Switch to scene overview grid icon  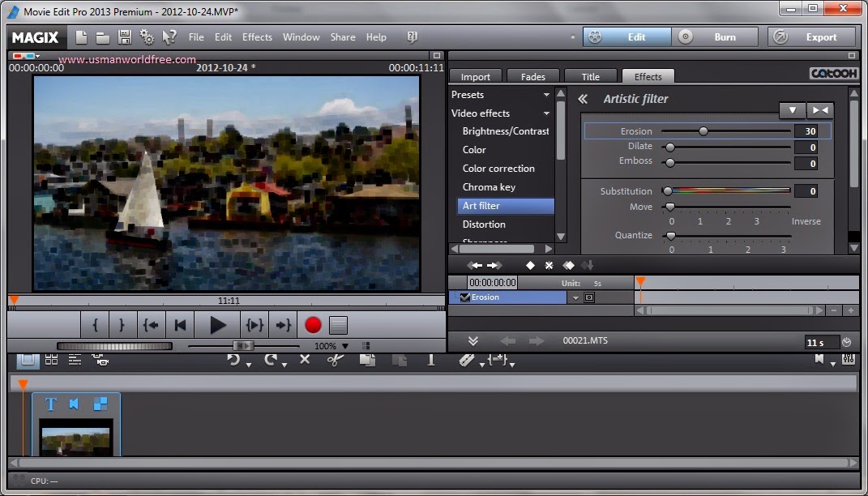click(x=52, y=359)
